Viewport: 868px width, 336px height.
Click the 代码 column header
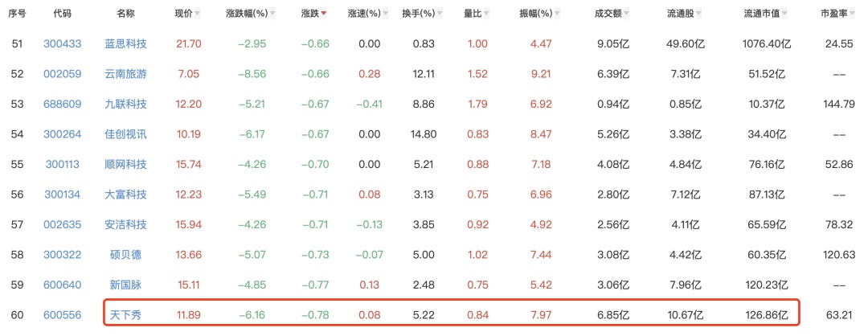point(62,14)
